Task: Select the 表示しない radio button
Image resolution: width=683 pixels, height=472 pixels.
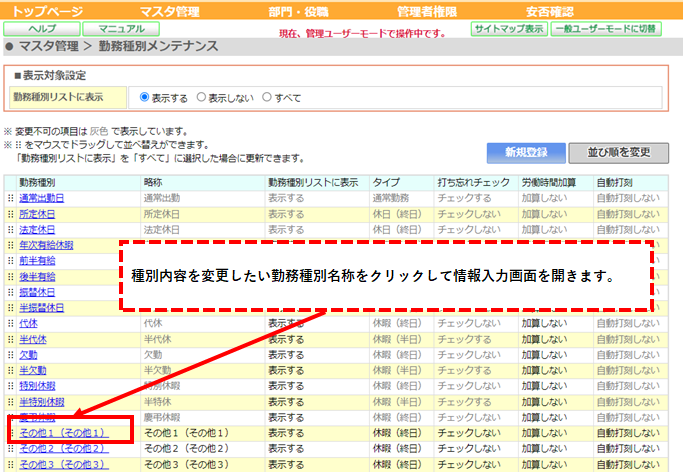Action: click(x=201, y=97)
